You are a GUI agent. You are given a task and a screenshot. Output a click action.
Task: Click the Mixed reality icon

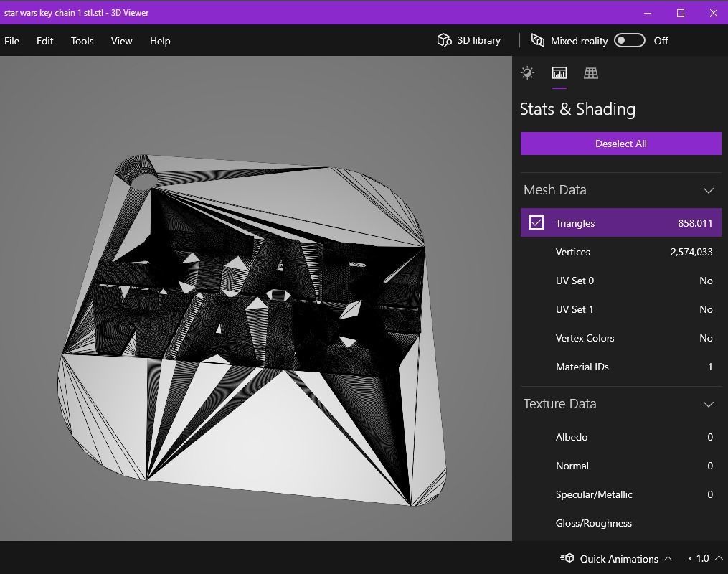[x=538, y=40]
